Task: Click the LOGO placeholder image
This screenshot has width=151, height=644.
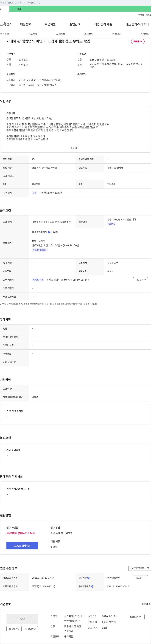Action: (22, 619)
